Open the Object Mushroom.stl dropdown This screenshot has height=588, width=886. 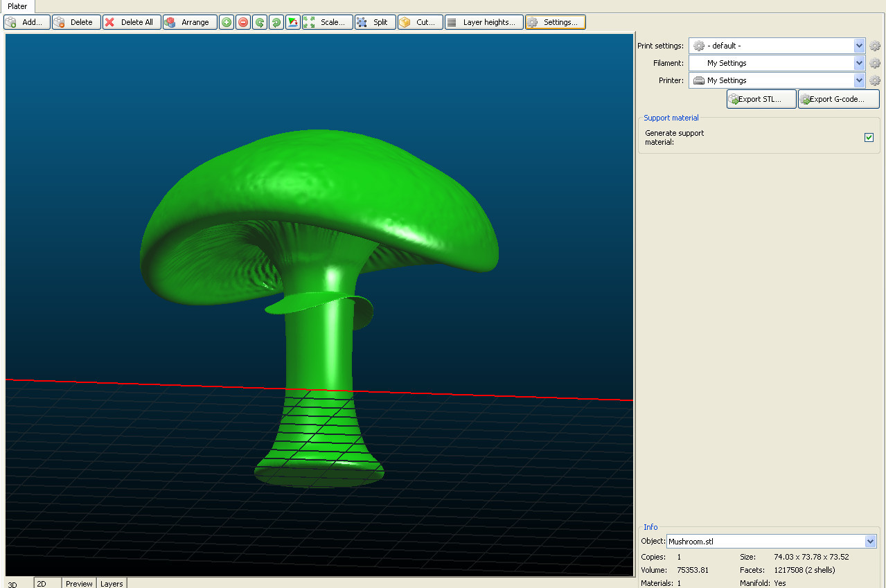(x=871, y=542)
